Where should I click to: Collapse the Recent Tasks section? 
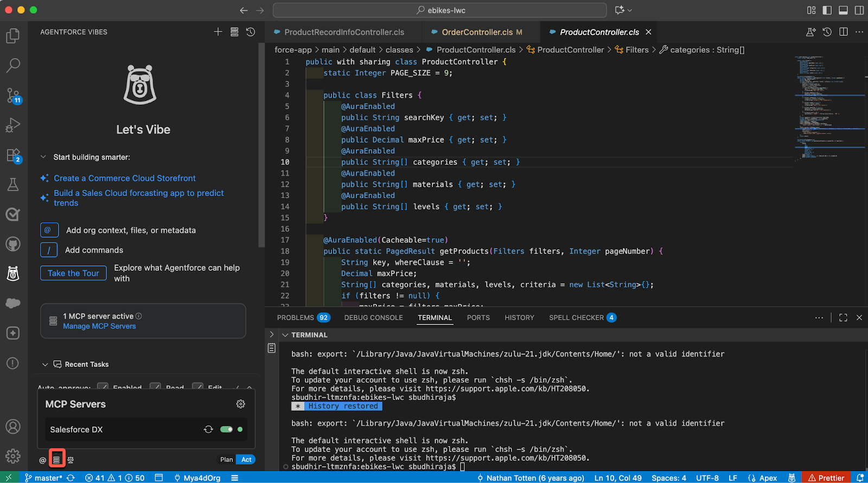[x=45, y=365]
